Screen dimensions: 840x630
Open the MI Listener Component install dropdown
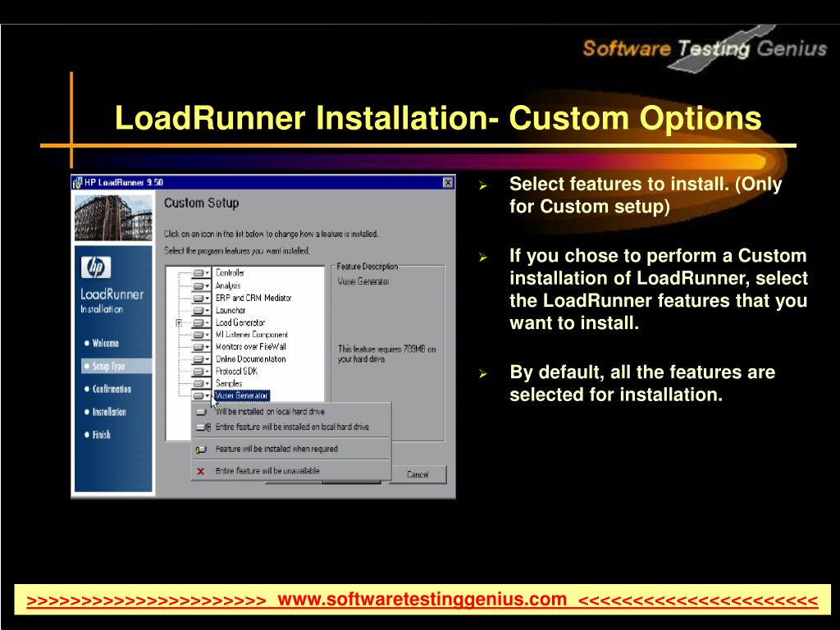click(202, 335)
